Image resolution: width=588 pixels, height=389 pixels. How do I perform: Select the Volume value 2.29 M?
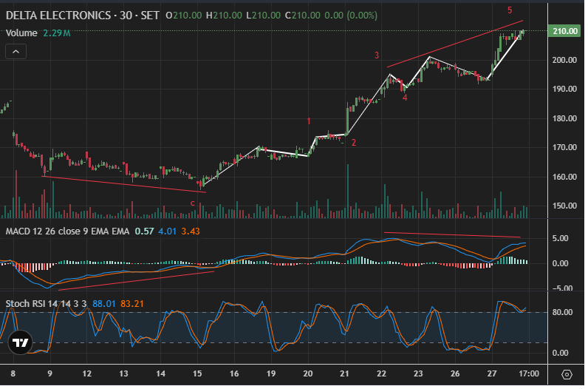pos(57,33)
